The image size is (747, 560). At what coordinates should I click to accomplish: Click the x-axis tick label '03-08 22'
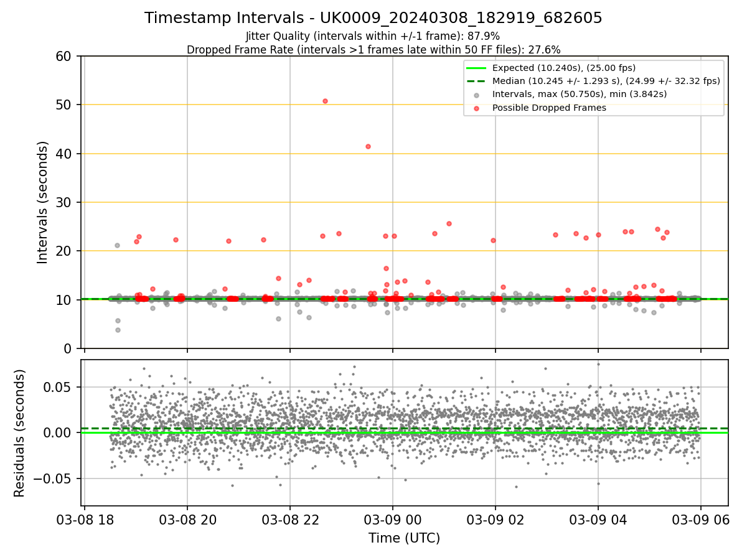coord(290,521)
